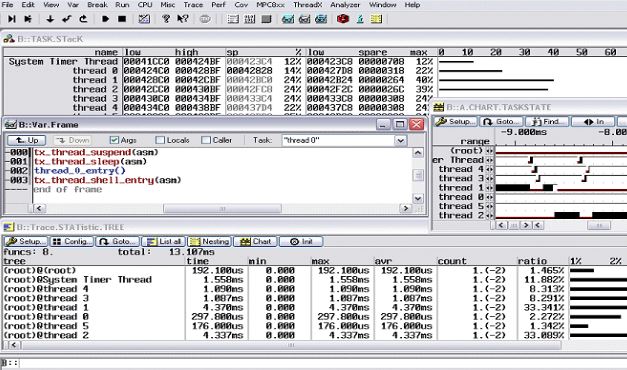Screen dimensions: 627x370
Task: Click the Chart button in statistic window
Action: coord(255,242)
